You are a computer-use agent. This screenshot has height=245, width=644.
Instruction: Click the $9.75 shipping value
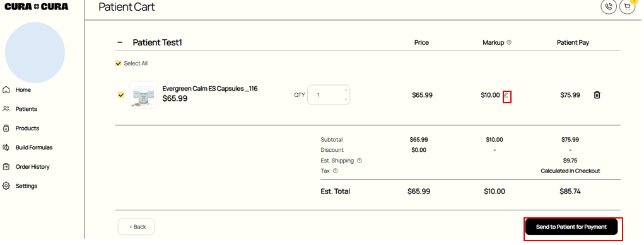(x=570, y=161)
